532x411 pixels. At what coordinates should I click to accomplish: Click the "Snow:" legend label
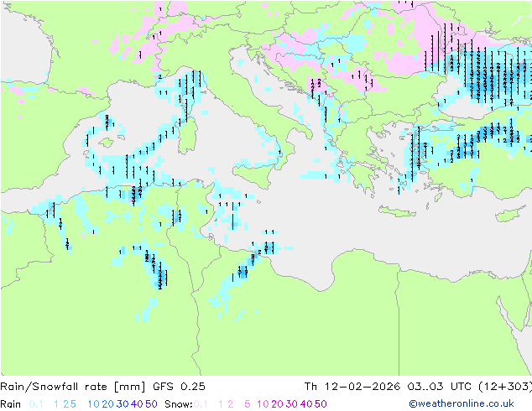(179, 404)
